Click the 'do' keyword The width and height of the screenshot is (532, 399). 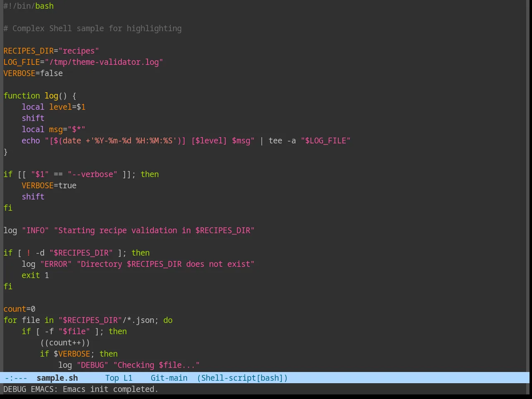point(168,320)
